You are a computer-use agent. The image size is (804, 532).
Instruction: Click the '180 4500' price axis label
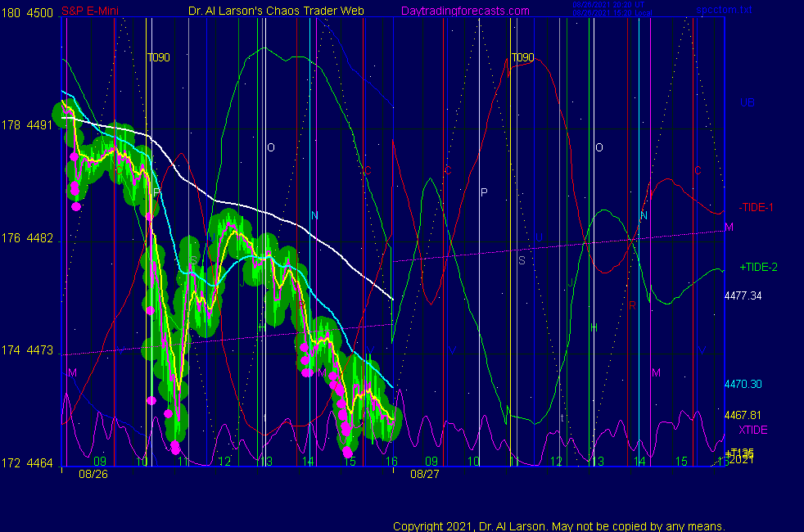[x=27, y=13]
